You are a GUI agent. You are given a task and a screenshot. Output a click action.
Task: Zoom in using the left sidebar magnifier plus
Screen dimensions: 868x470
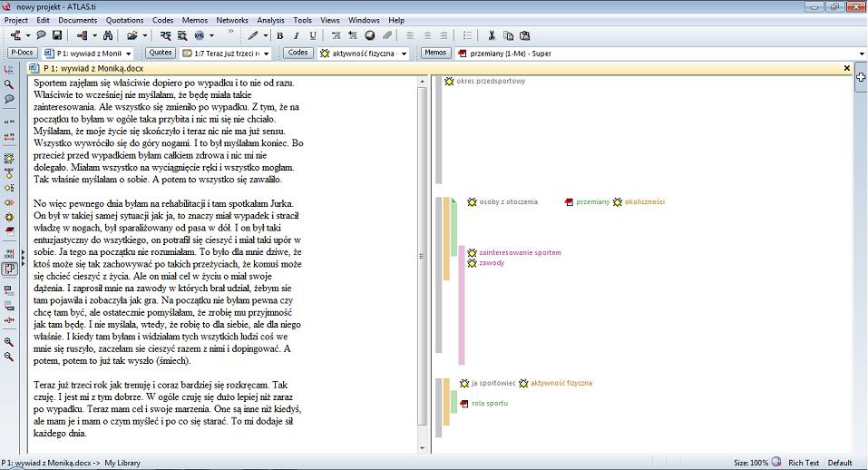(9, 342)
